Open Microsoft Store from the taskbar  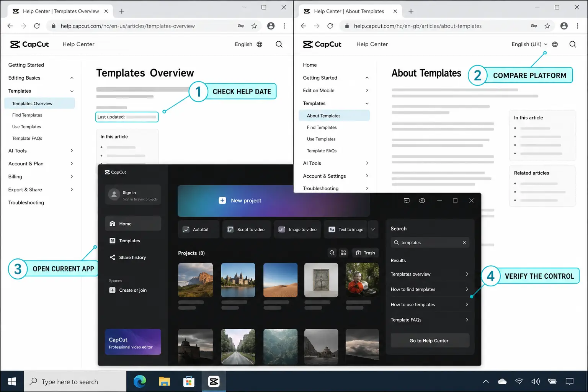point(189,381)
